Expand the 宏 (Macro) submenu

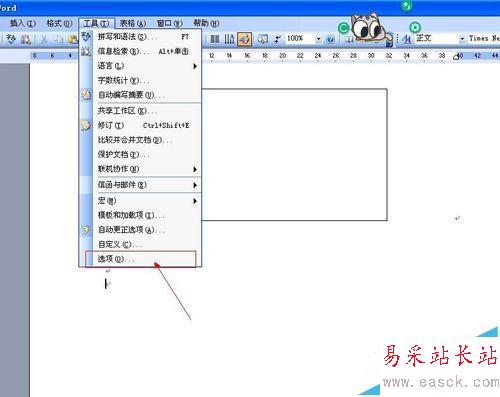point(195,201)
